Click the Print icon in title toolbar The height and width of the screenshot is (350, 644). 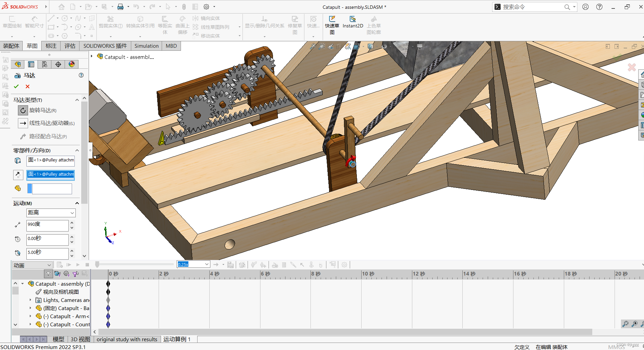[x=120, y=7]
